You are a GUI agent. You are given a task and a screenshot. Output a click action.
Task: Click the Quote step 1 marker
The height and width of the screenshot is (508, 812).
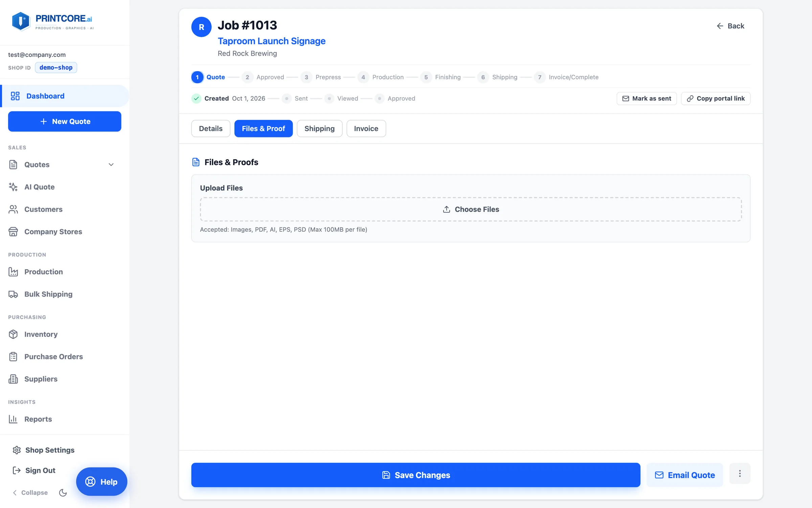197,77
